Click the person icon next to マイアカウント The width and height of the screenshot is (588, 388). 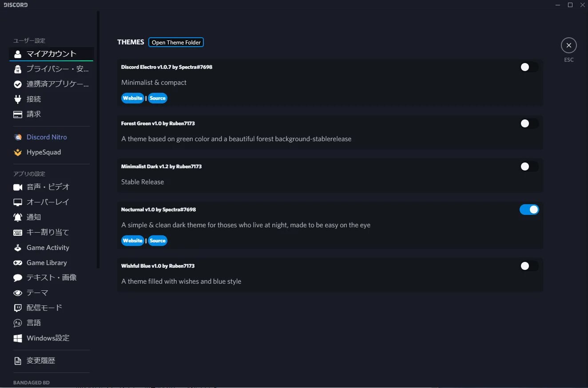click(18, 54)
